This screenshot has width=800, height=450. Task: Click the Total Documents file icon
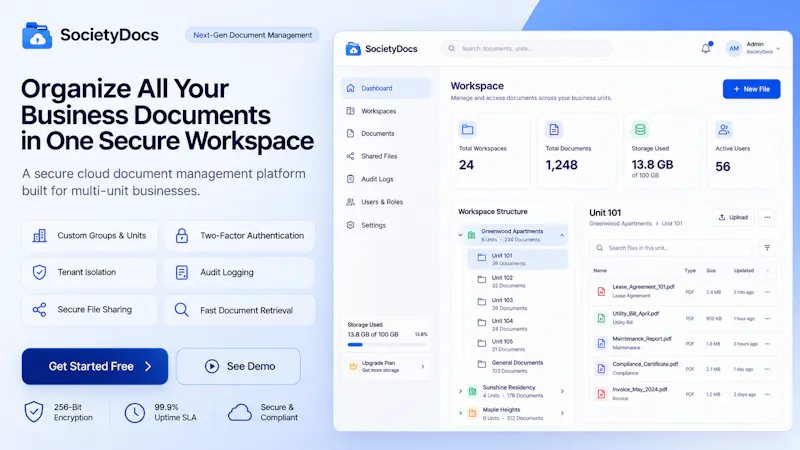pyautogui.click(x=554, y=130)
